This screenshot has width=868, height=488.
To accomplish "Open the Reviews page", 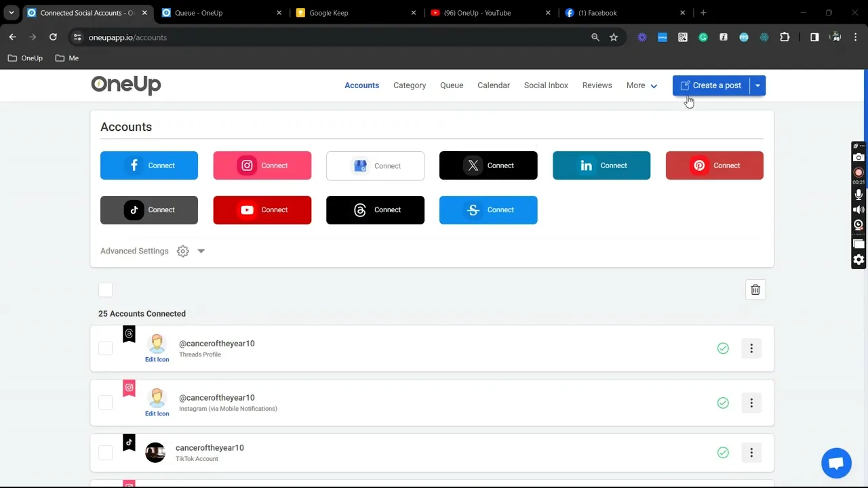I will click(597, 85).
